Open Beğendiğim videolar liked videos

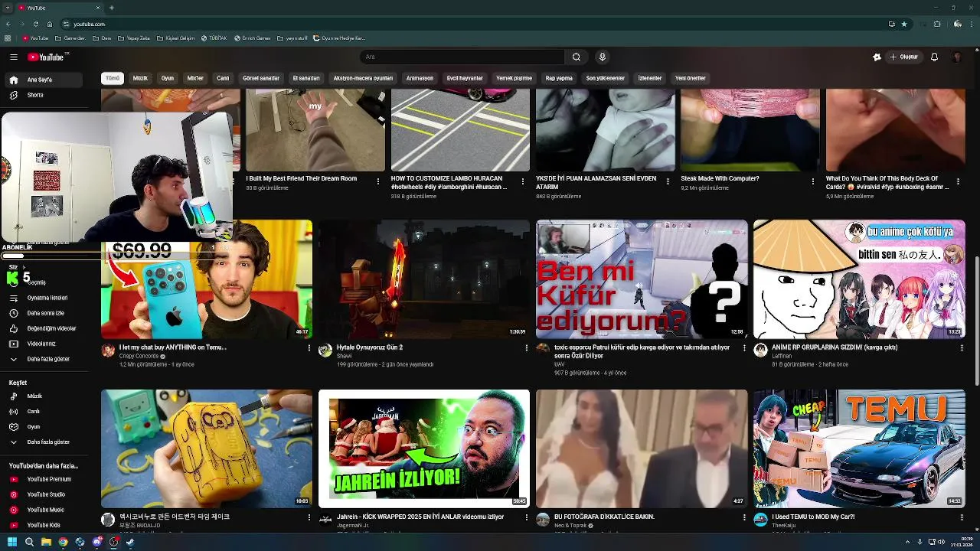(44, 328)
